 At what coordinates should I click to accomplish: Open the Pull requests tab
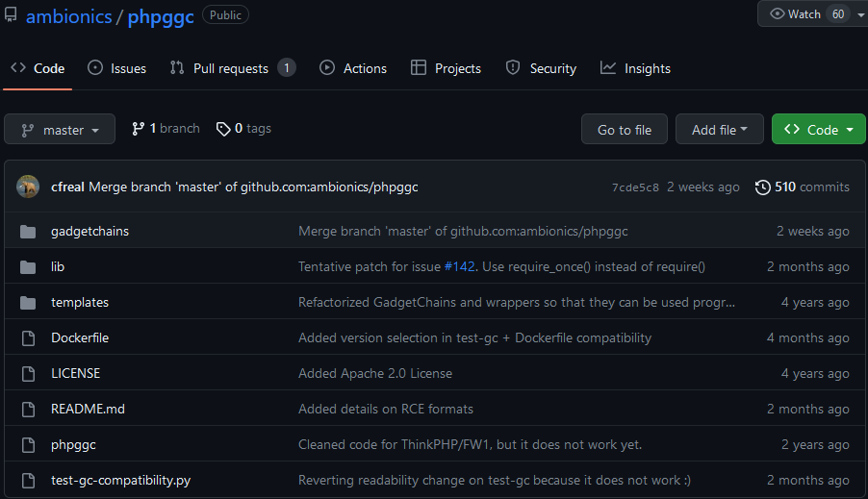[x=233, y=68]
